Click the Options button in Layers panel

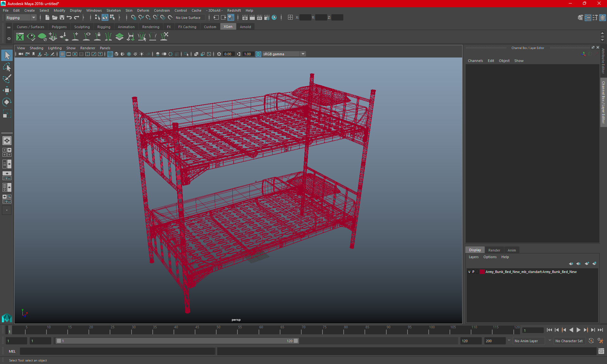(x=489, y=257)
